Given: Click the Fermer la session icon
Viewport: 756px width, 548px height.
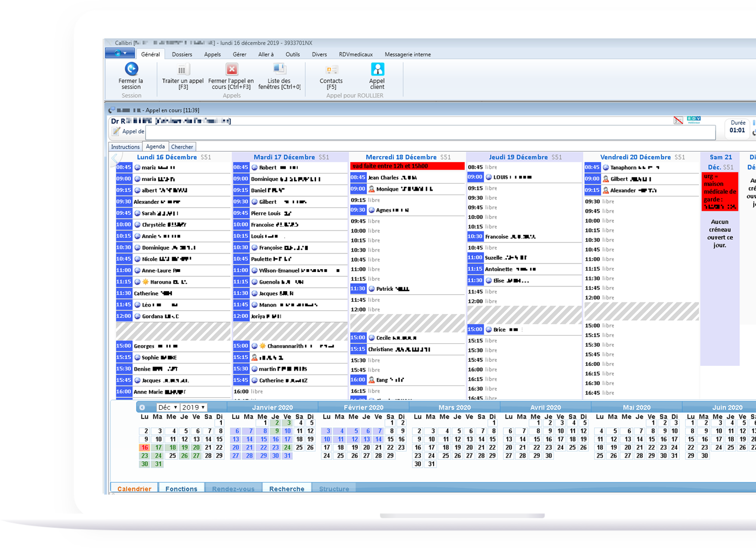Looking at the screenshot, I should (x=131, y=69).
